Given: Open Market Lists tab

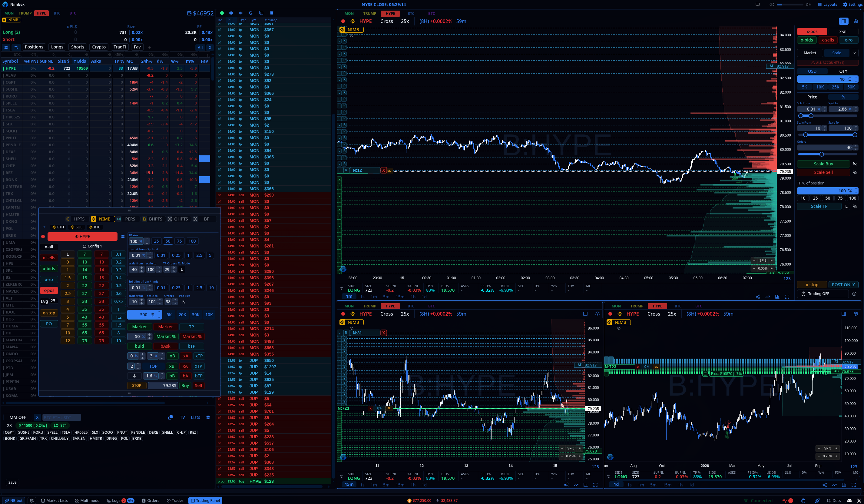Looking at the screenshot, I should (x=54, y=501).
